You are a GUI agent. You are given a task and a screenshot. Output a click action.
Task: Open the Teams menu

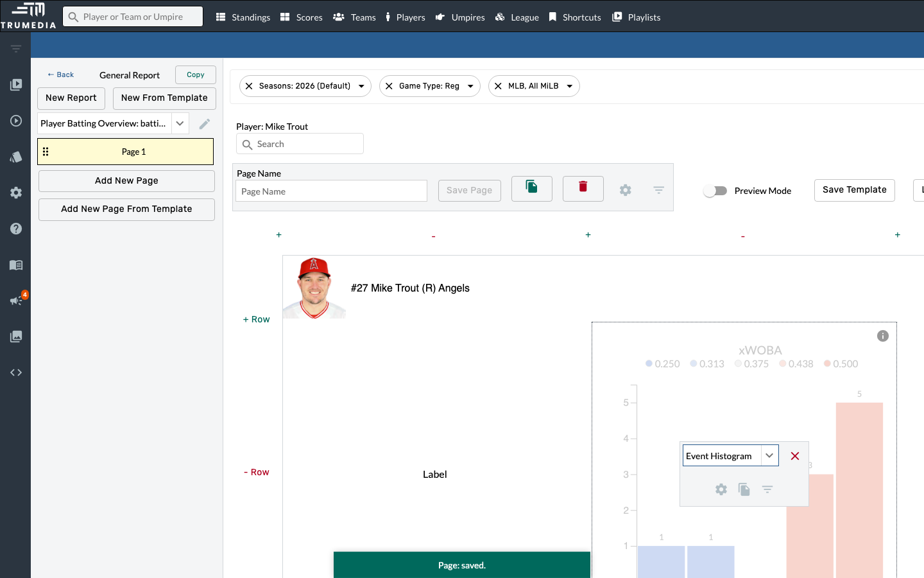point(354,17)
